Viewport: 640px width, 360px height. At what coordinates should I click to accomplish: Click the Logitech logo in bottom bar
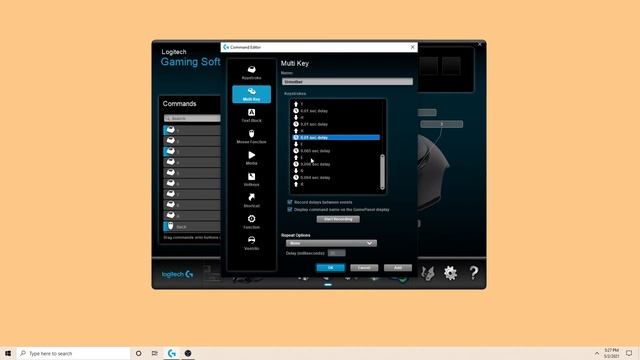[x=178, y=274]
